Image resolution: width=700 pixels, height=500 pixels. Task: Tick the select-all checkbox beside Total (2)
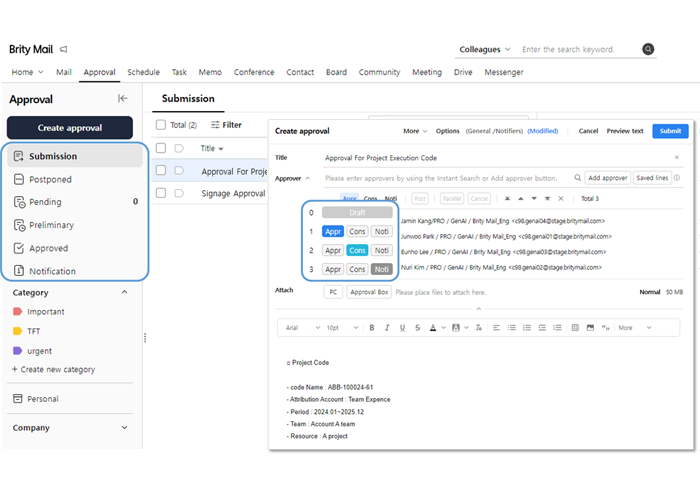[161, 125]
